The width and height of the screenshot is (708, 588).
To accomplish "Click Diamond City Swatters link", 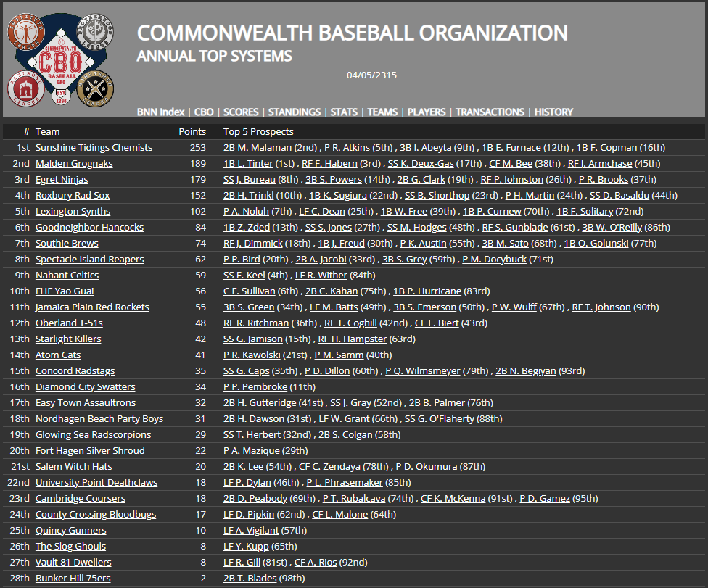I will 86,386.
